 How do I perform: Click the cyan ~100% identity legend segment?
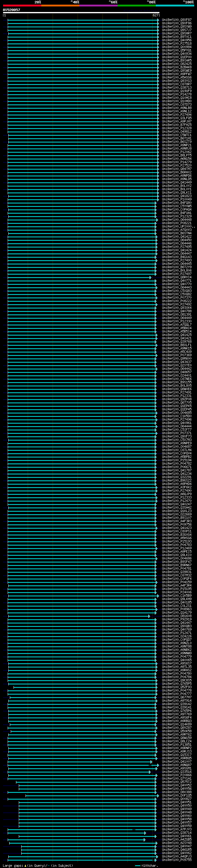pos(175,6)
